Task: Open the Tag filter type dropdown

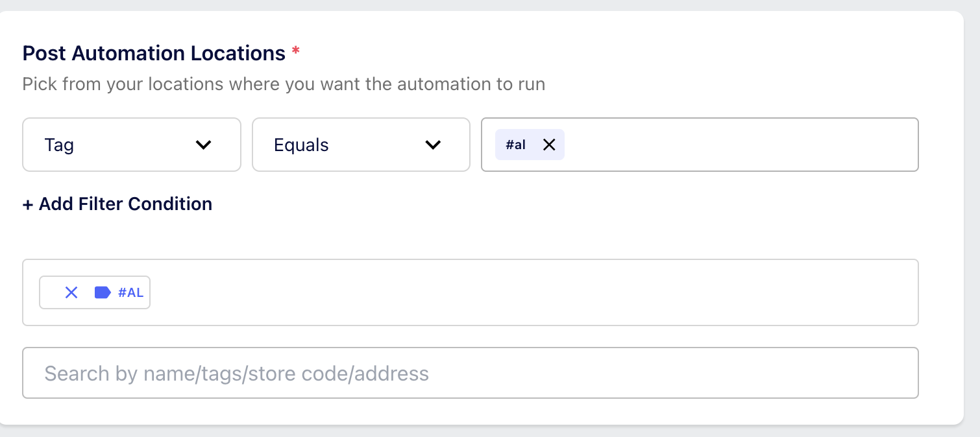Action: [132, 145]
